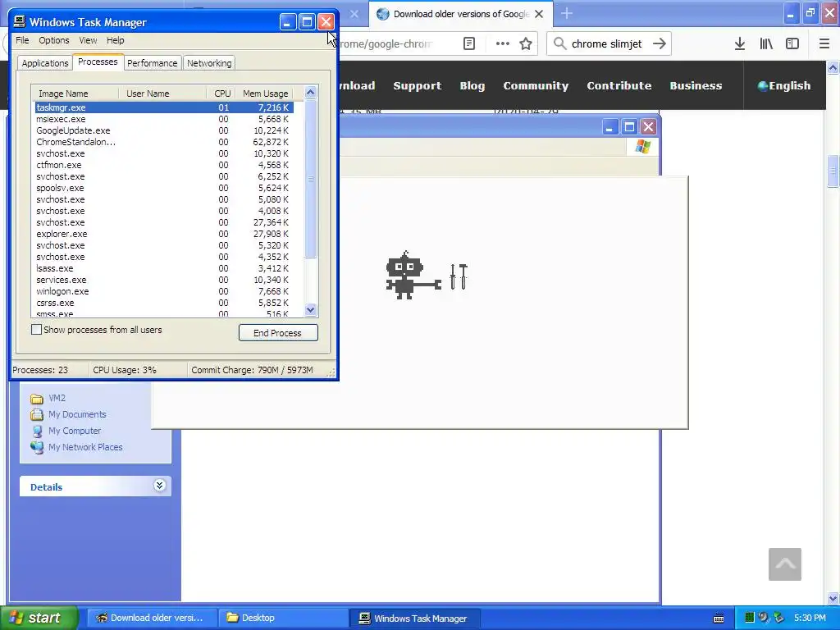
Task: Select the lsass.exe process
Action: point(163,268)
